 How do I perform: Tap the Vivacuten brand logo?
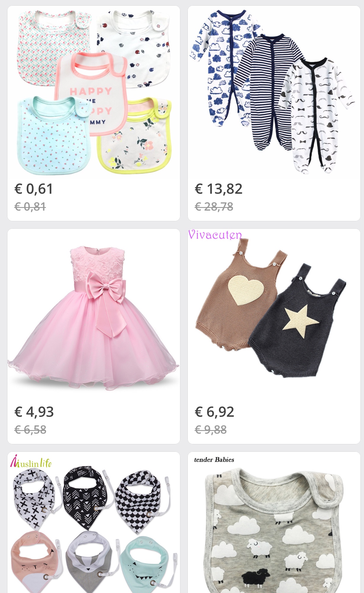215,235
